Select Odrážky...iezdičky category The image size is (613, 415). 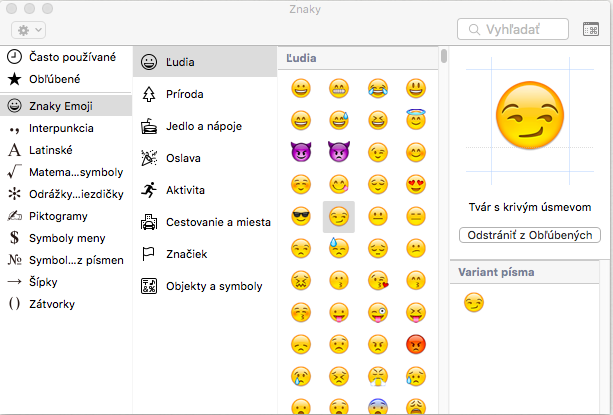pos(66,194)
